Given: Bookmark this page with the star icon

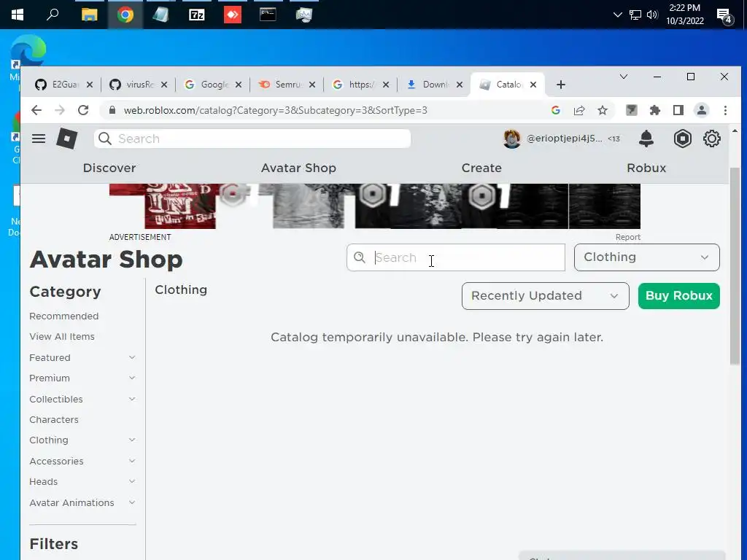Looking at the screenshot, I should (x=603, y=111).
